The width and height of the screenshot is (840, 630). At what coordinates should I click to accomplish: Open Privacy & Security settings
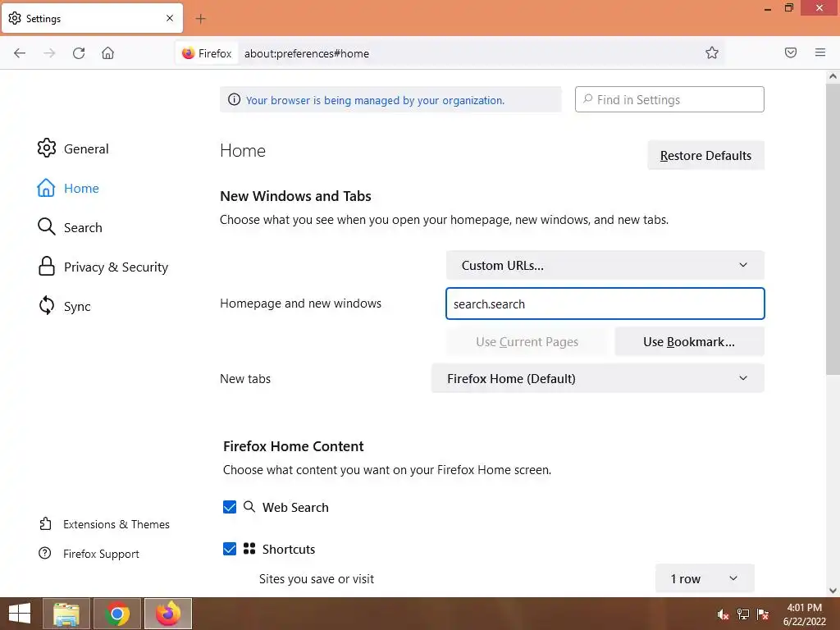click(103, 267)
